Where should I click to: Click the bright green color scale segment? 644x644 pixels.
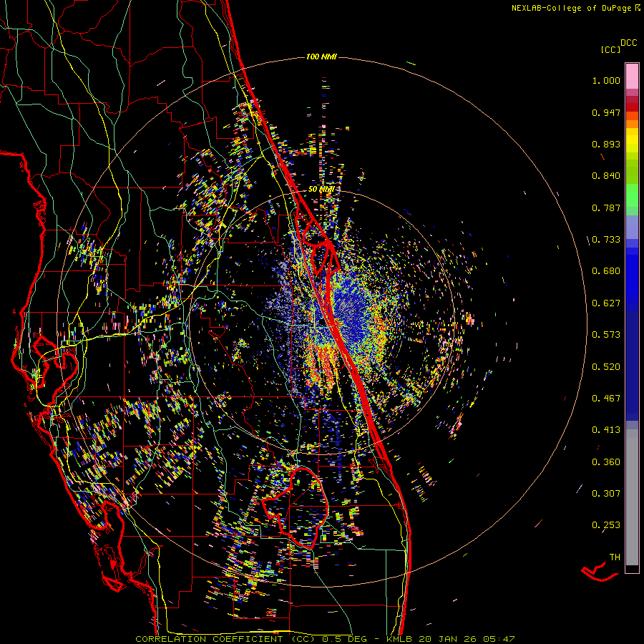click(x=632, y=195)
